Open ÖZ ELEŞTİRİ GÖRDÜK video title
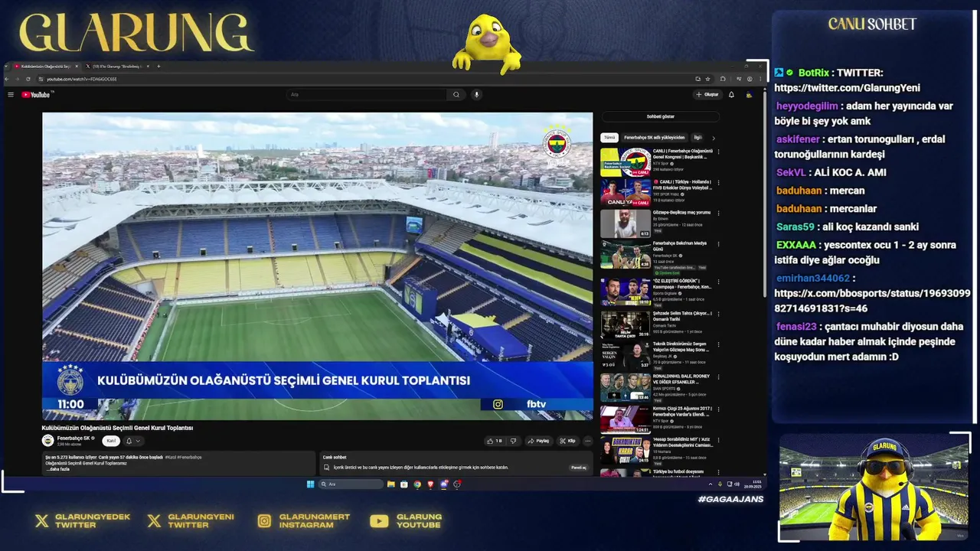980x551 pixels. [682, 284]
